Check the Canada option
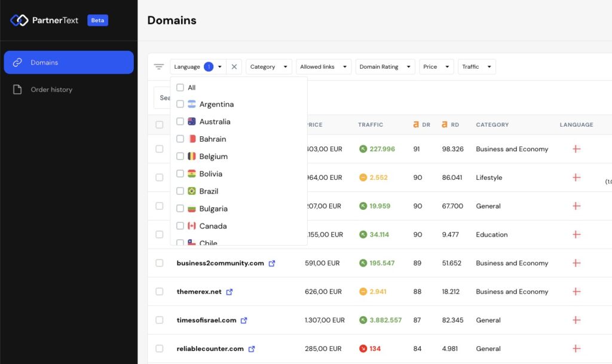Image resolution: width=612 pixels, height=364 pixels. (x=180, y=226)
